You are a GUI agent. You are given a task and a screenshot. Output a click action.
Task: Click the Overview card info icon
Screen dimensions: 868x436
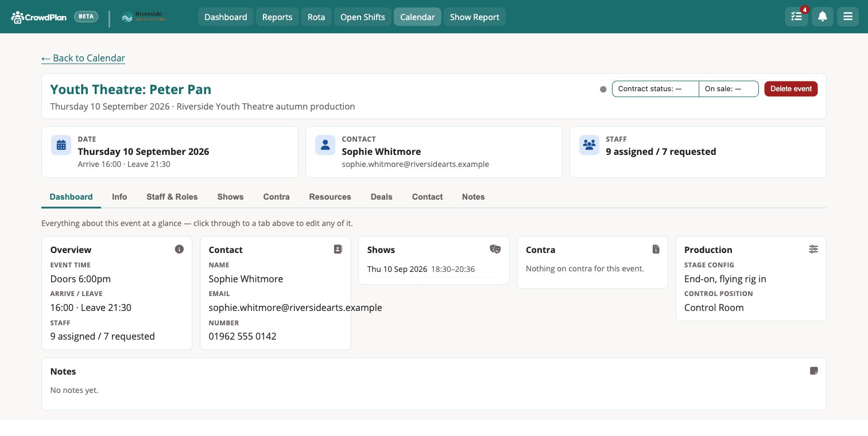pyautogui.click(x=179, y=249)
